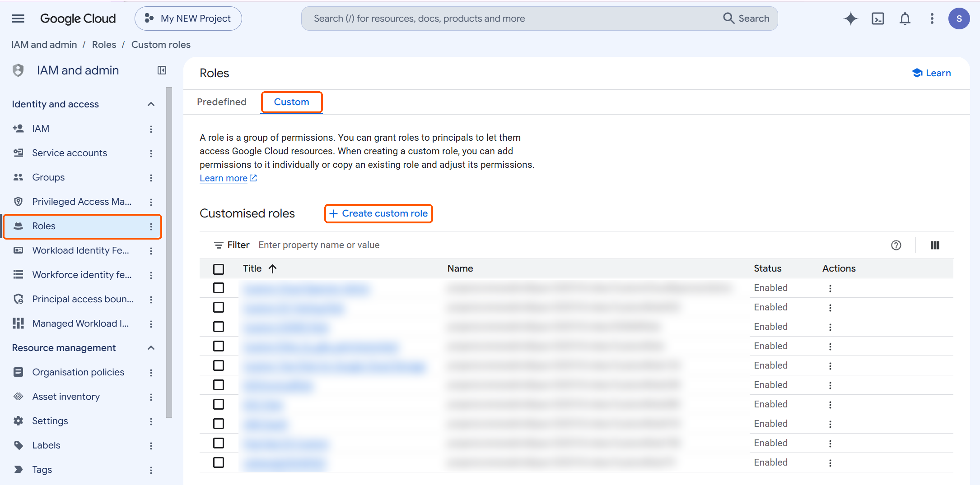Open Asset inventory in the sidebar

(66, 397)
